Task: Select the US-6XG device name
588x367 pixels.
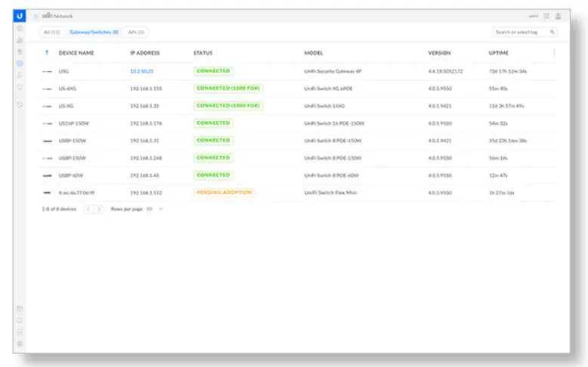Action: pos(67,89)
